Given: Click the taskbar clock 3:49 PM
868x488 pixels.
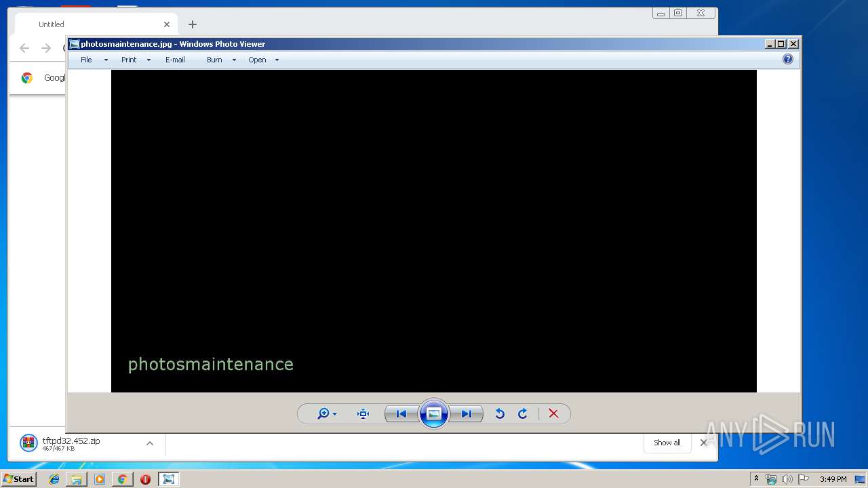Looking at the screenshot, I should tap(833, 479).
